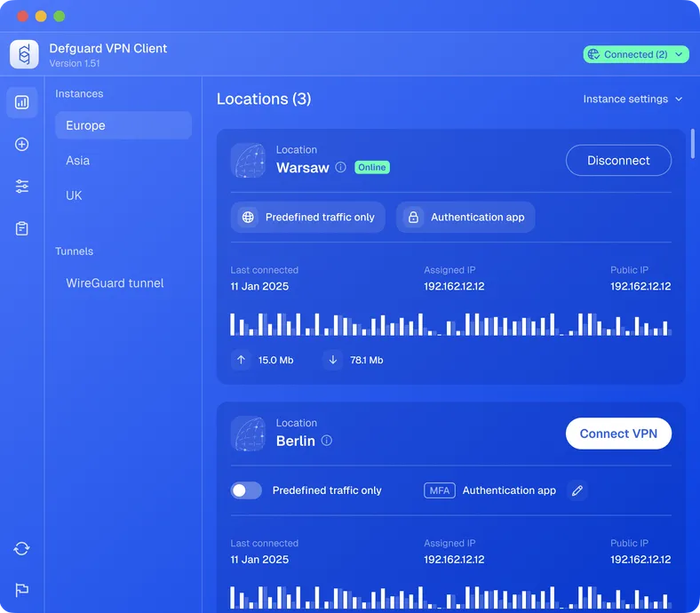Click the MFA badge in Berlin card

coord(440,490)
